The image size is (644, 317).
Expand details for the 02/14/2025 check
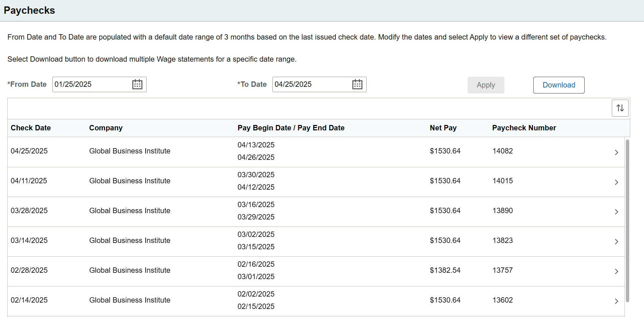coord(616,301)
